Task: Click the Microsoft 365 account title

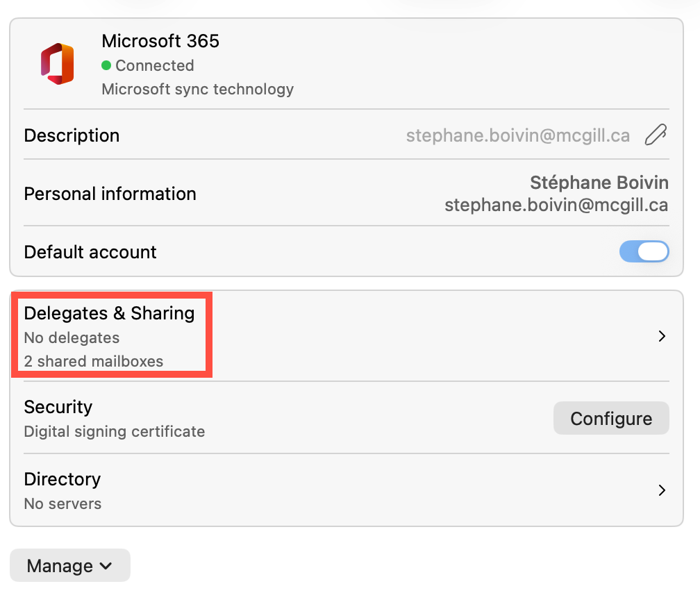Action: pyautogui.click(x=160, y=41)
